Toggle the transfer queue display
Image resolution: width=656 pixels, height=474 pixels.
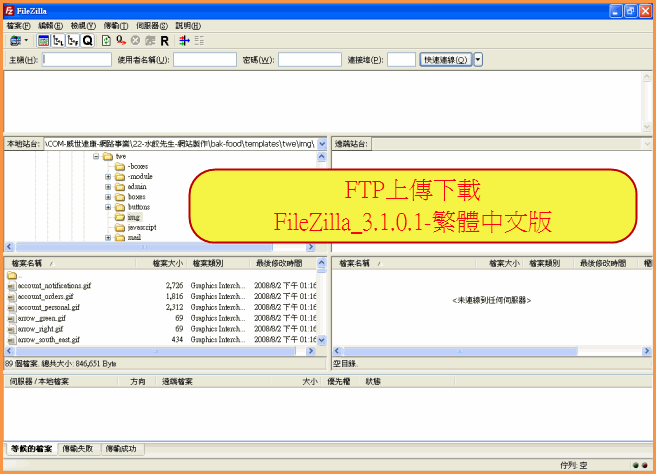88,41
